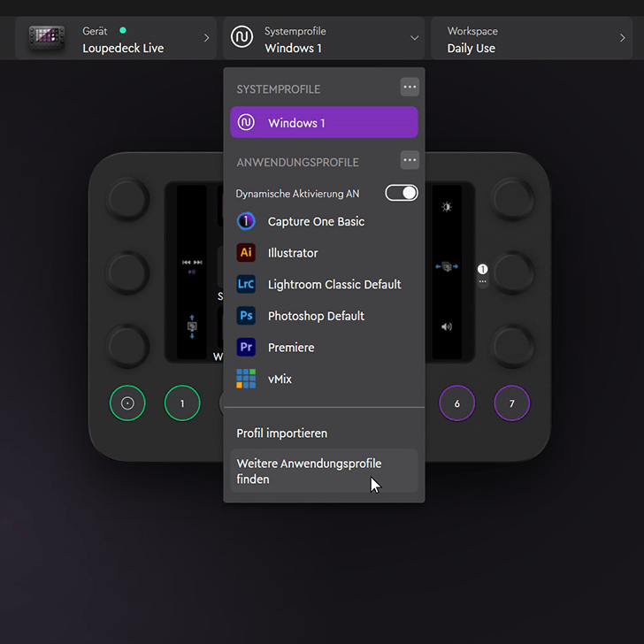The image size is (644, 644).
Task: Click the Loupedeck Live device name text
Action: click(x=123, y=49)
